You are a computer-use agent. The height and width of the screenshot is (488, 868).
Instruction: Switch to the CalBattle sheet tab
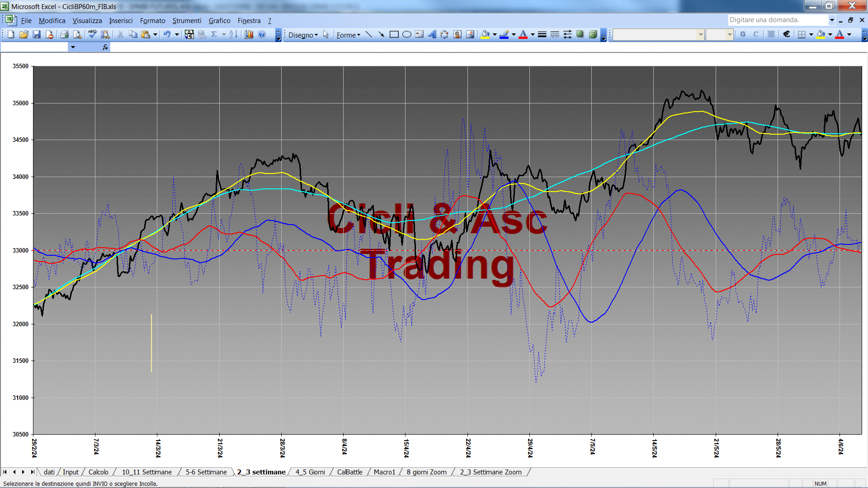350,472
